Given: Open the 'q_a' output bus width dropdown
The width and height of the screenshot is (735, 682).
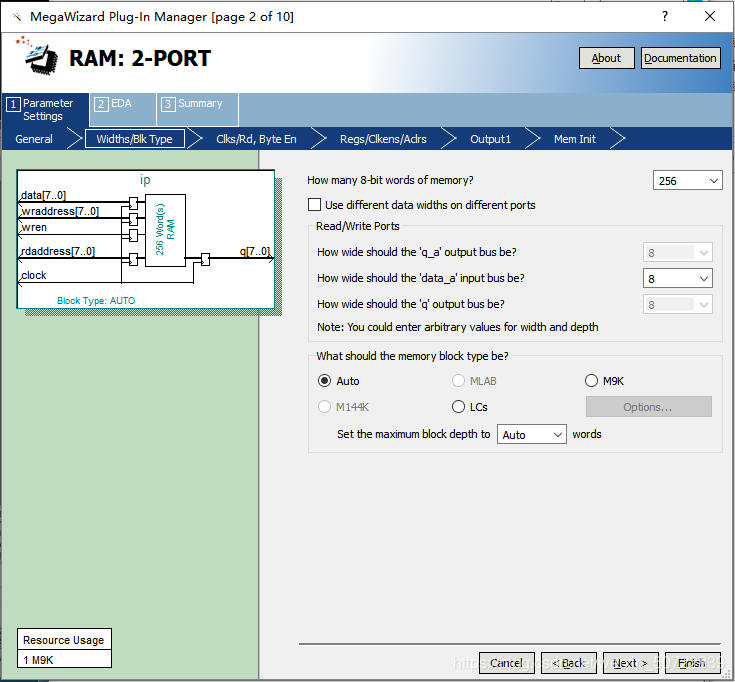Looking at the screenshot, I should click(x=677, y=253).
